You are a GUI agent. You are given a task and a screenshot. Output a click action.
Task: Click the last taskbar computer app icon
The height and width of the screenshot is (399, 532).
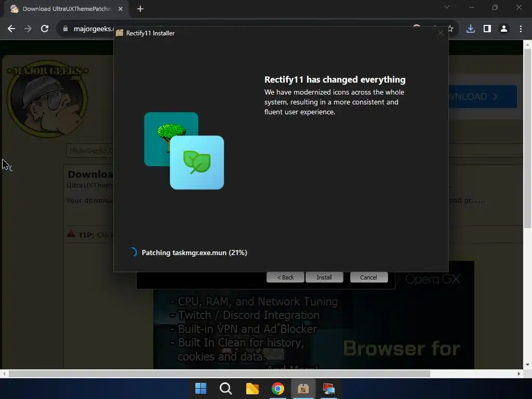tap(328, 389)
